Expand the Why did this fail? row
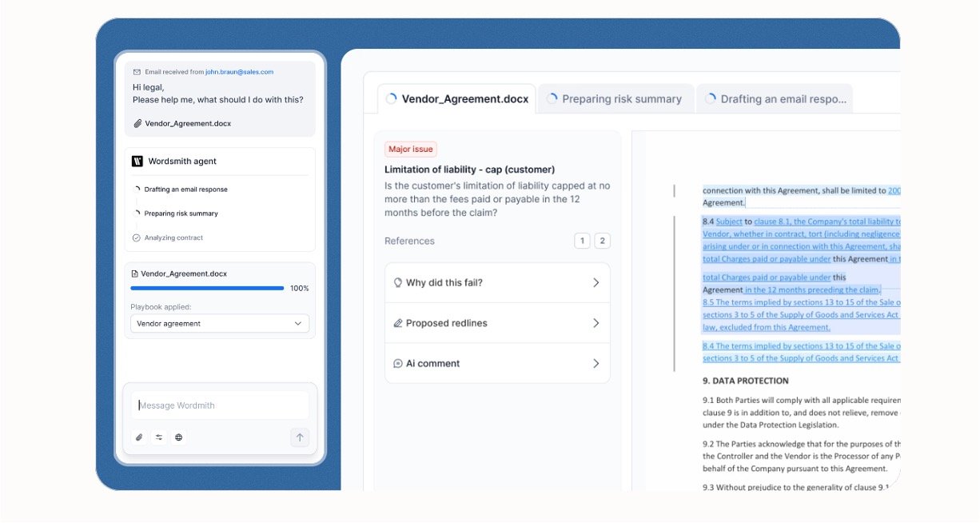 coord(596,282)
